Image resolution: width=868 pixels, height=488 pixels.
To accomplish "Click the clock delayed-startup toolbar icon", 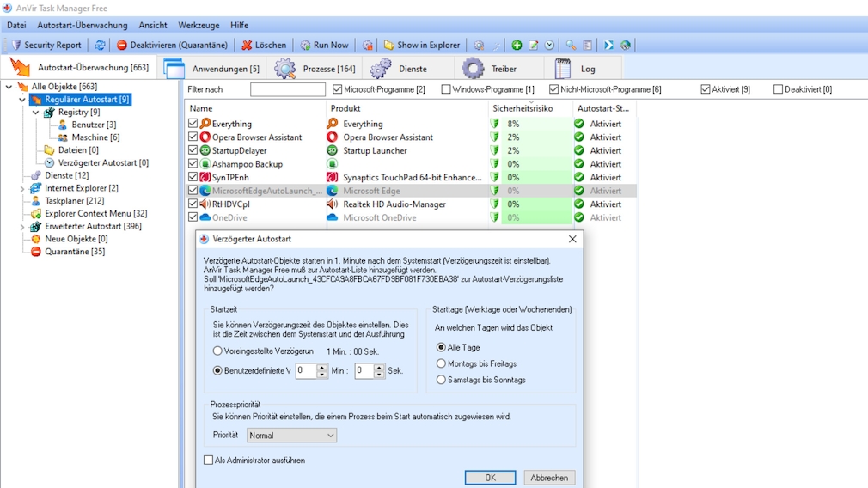I will pyautogui.click(x=549, y=45).
